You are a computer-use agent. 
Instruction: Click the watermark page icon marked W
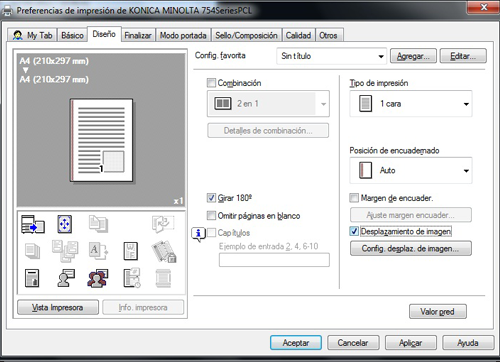[x=131, y=251]
